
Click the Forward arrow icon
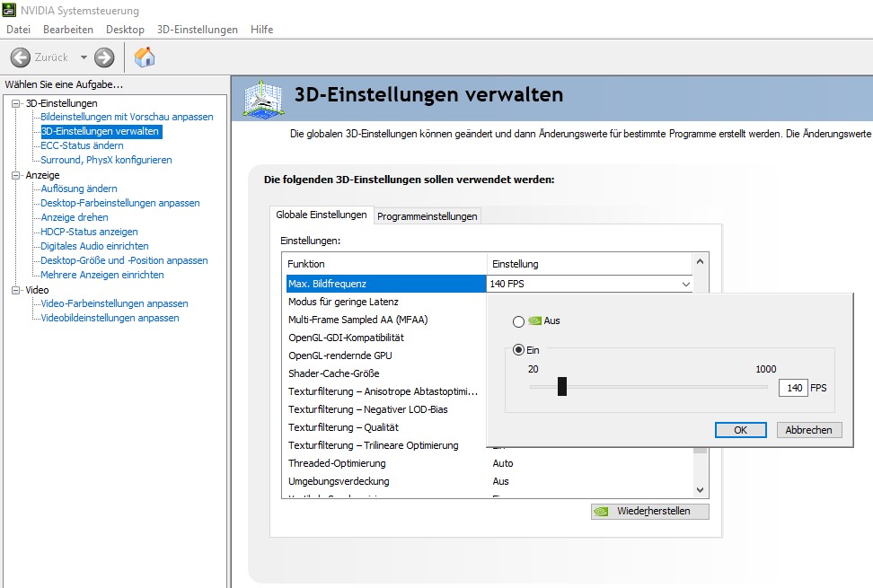[104, 57]
